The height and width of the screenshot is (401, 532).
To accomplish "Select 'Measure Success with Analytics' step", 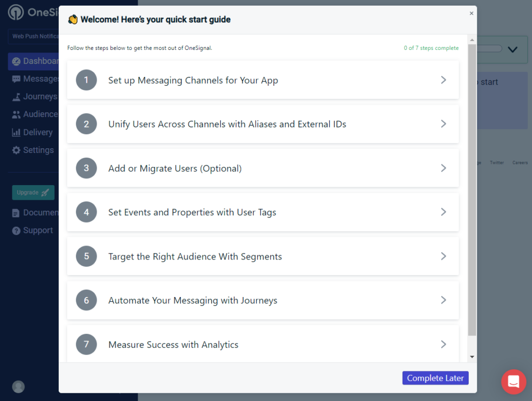I will coord(263,344).
